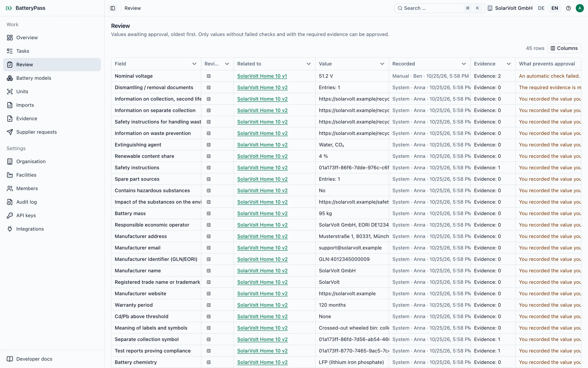Open the Integrations settings page

pos(52,229)
